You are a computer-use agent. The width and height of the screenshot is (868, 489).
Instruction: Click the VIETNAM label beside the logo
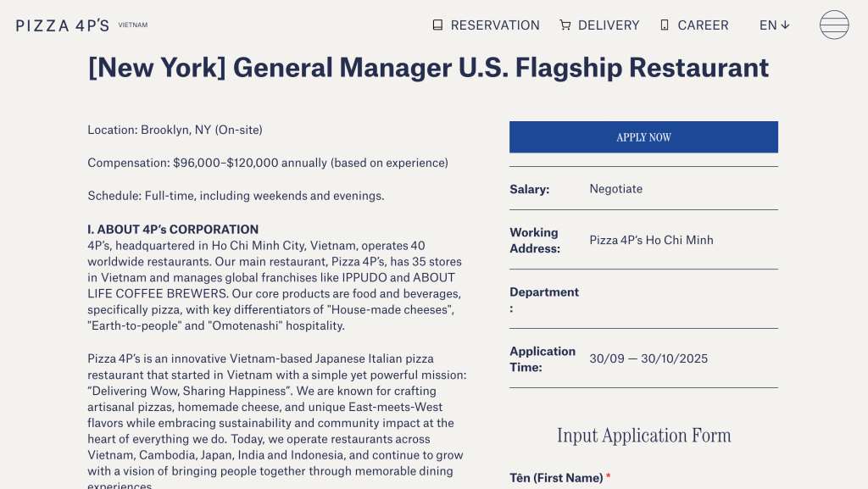coord(133,25)
